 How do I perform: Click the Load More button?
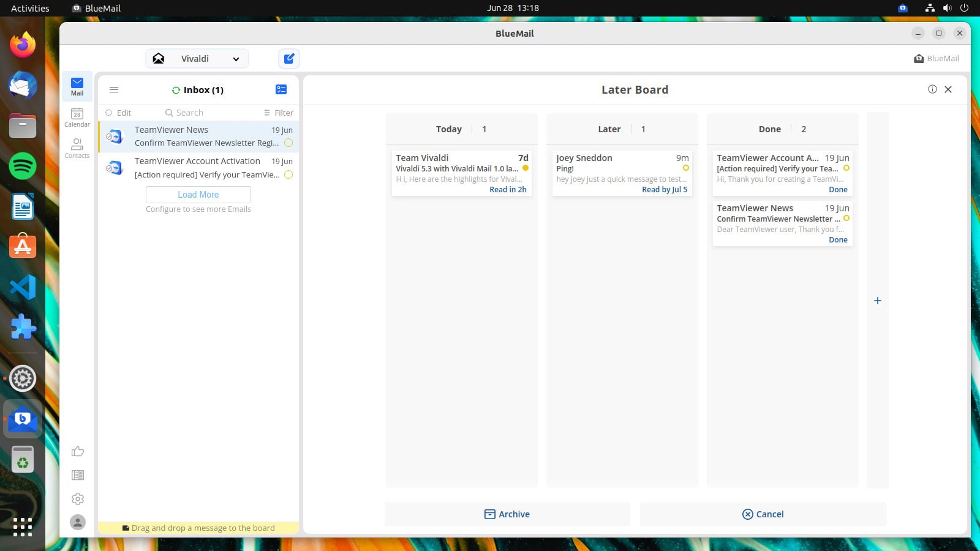point(198,195)
